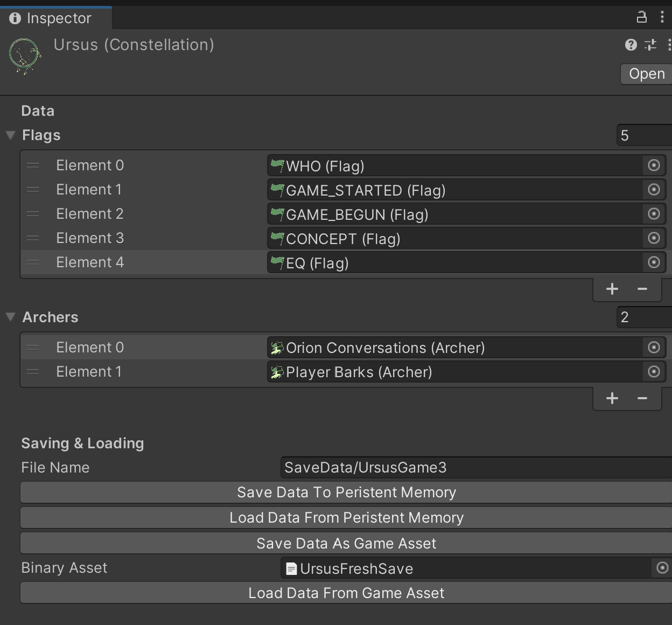Open the Inspector three-dot options menu

coord(662,17)
